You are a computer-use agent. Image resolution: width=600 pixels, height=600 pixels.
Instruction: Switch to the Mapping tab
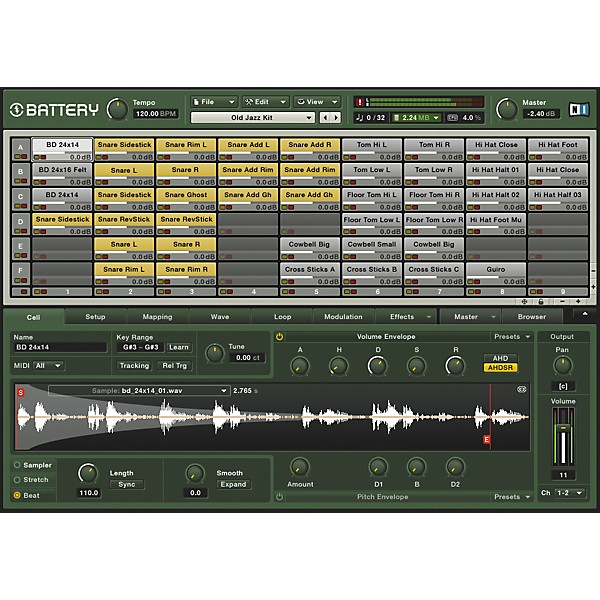(157, 316)
